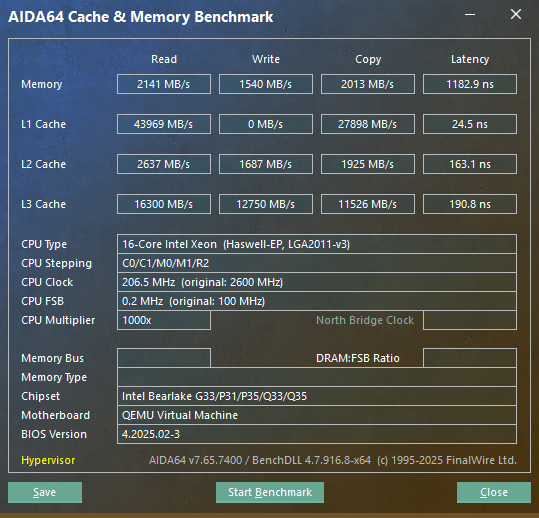This screenshot has width=539, height=518.
Task: Click CPU Stepping field C0/C1/M0/M1/R2
Action: [x=317, y=263]
